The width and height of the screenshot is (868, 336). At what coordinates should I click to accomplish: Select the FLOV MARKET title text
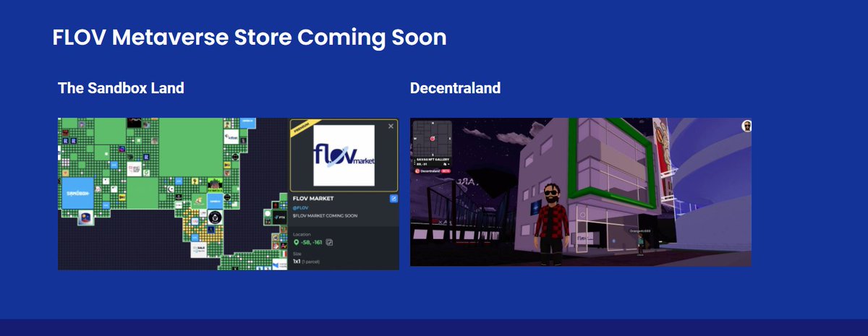(313, 198)
